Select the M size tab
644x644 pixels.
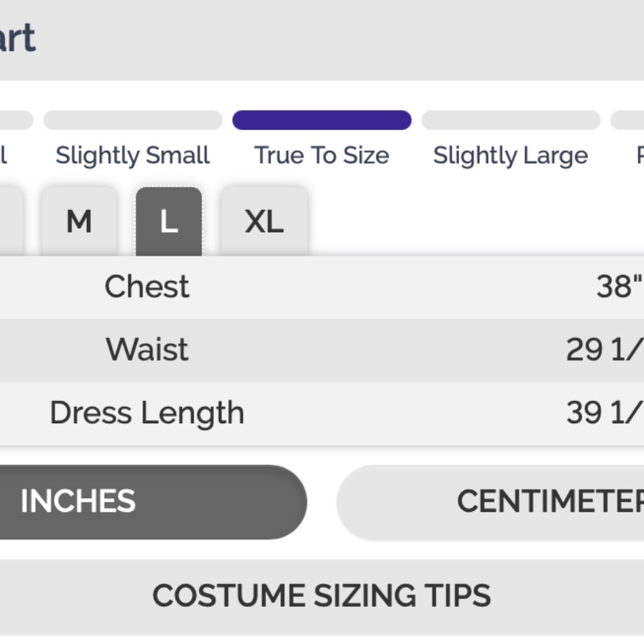(79, 222)
